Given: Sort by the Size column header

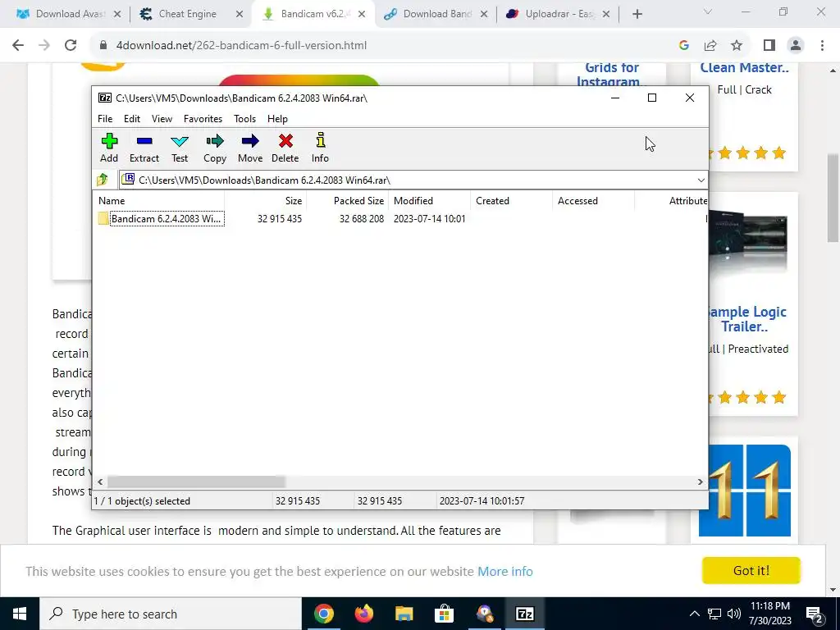Looking at the screenshot, I should point(266,201).
